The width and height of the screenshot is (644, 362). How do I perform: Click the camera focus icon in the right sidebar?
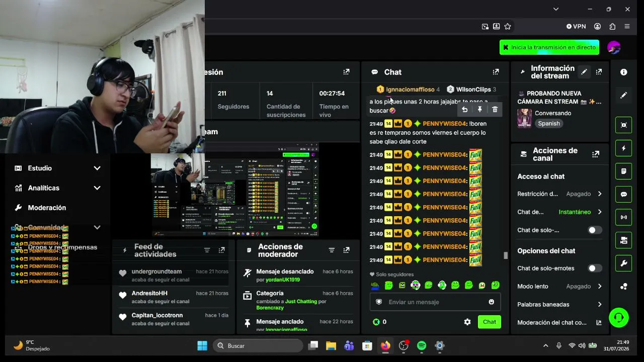point(624,125)
